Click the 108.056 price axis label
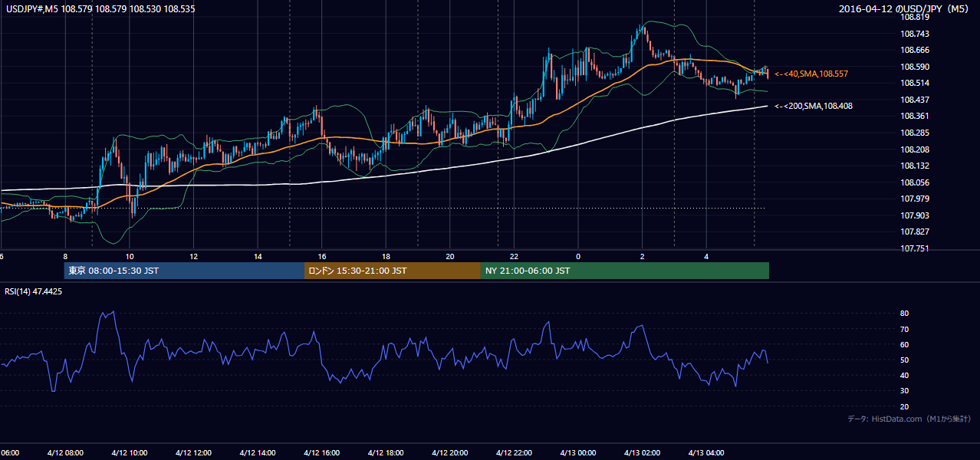The image size is (980, 460). click(916, 182)
